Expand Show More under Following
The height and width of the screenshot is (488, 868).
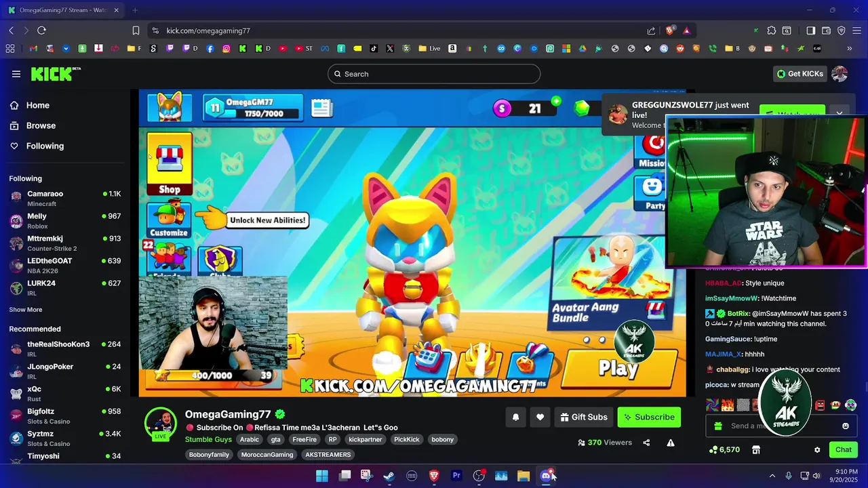coord(26,310)
